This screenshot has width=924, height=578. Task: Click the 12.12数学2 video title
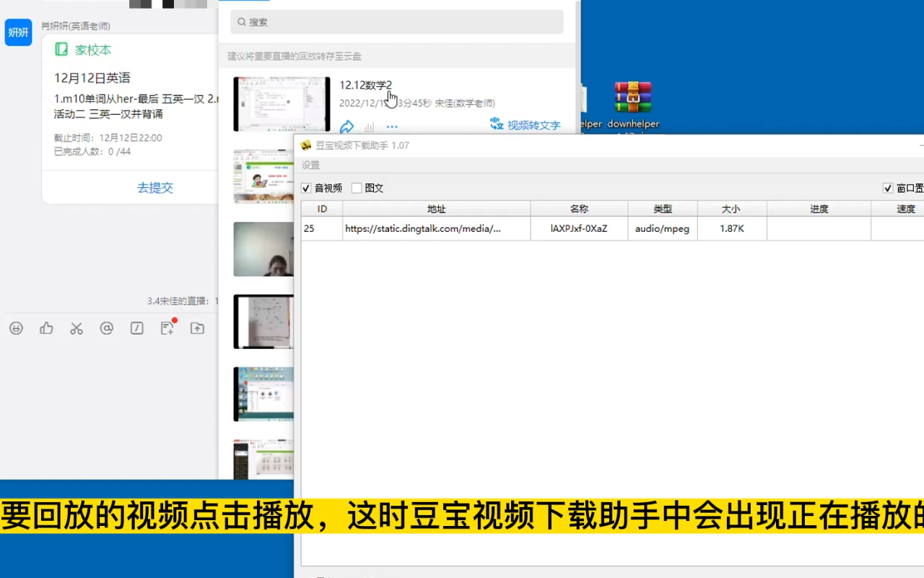[366, 85]
